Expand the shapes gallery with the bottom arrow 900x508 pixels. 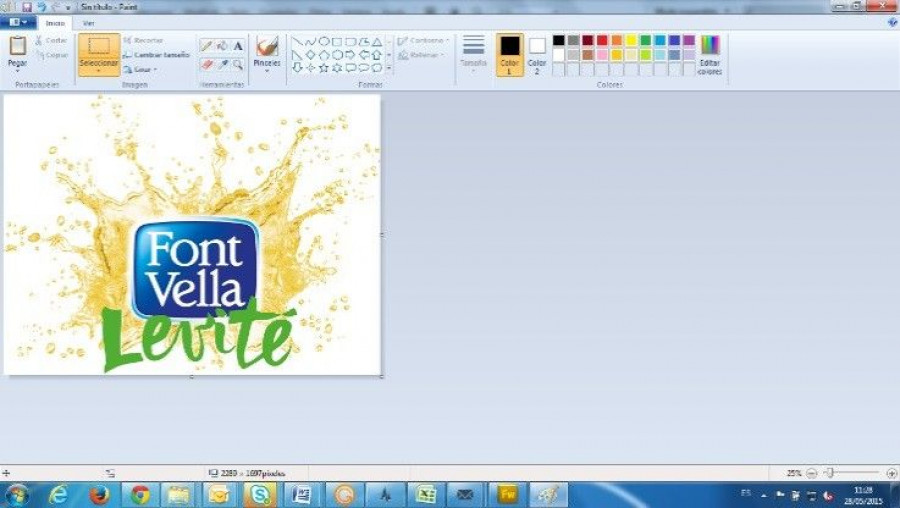(389, 68)
